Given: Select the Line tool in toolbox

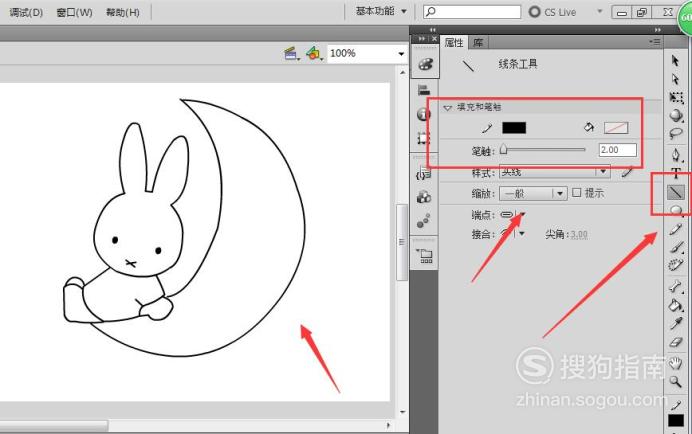Looking at the screenshot, I should pyautogui.click(x=676, y=192).
